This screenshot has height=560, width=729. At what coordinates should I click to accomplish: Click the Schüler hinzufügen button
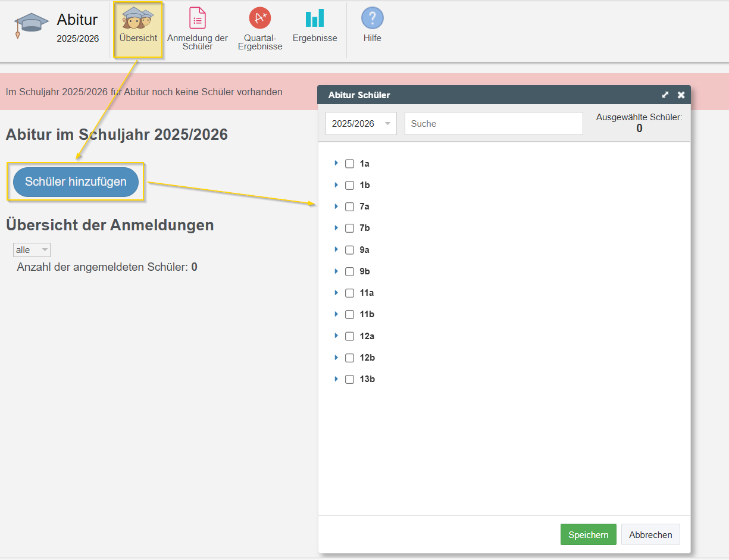pos(76,182)
